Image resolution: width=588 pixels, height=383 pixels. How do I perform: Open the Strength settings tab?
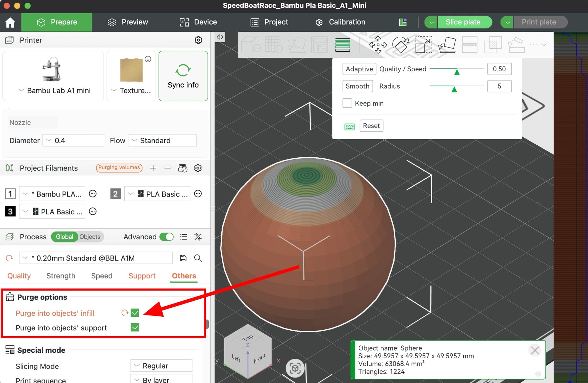click(x=61, y=276)
